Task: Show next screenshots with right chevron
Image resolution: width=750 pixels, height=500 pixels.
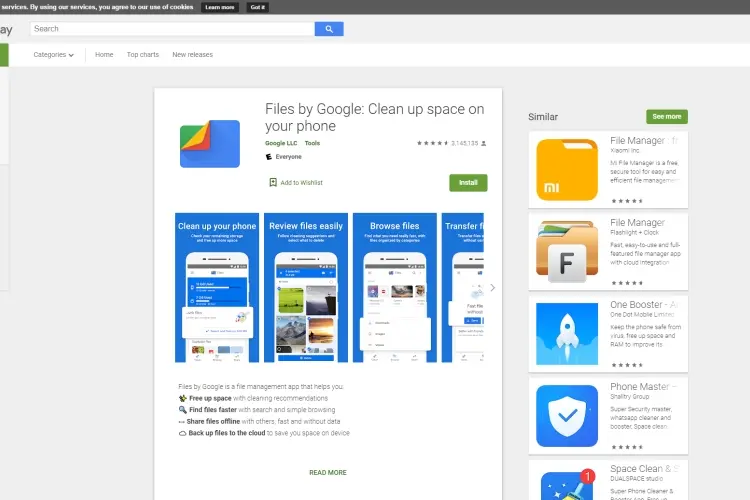Action: click(x=493, y=288)
